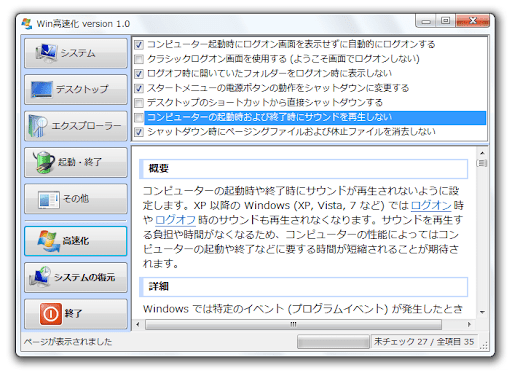Uncheck ログオフ時に開いていたフォルダー option
The image size is (512, 373).
[139, 73]
